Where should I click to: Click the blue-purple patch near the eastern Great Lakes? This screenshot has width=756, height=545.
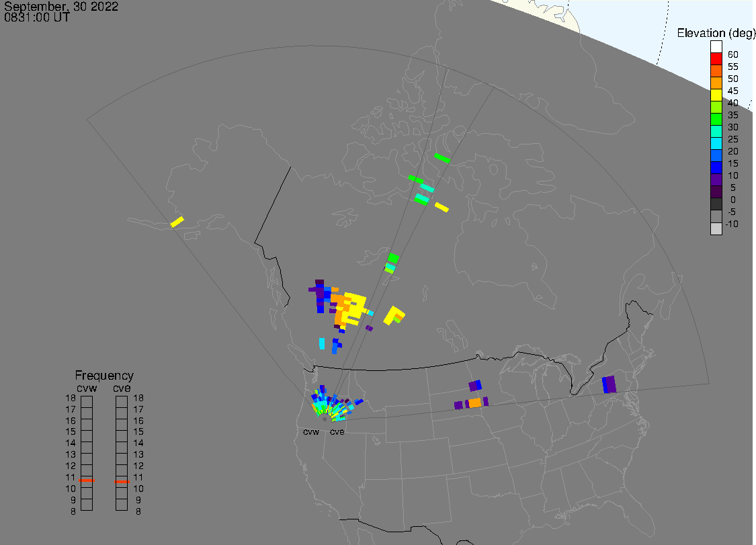click(609, 384)
